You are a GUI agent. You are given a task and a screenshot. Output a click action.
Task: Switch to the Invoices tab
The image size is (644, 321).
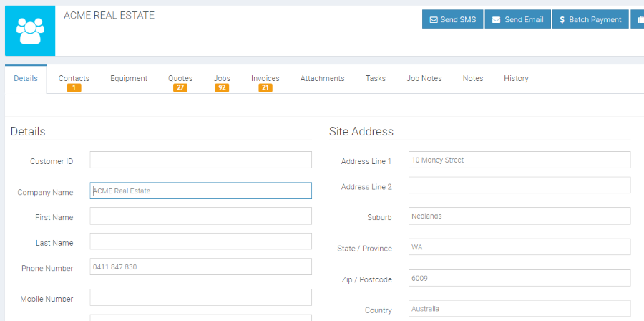point(265,82)
